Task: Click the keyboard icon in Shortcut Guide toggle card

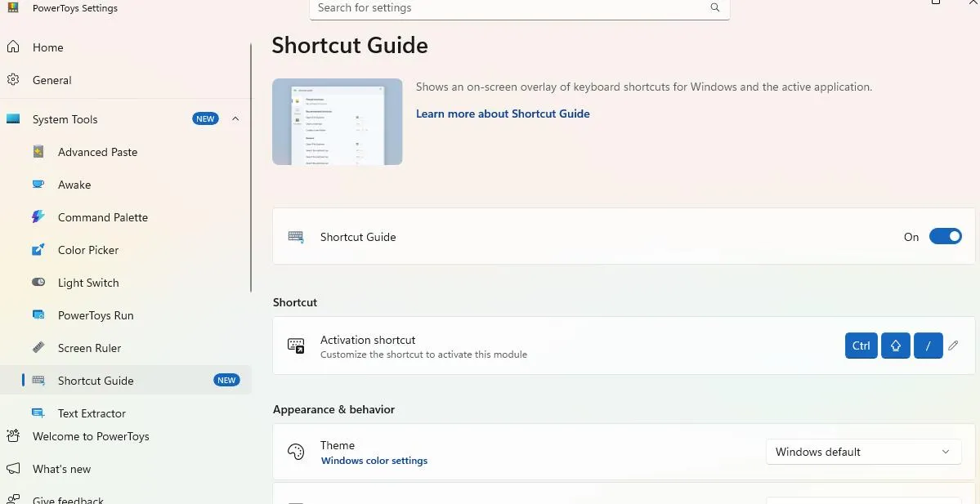Action: click(296, 237)
